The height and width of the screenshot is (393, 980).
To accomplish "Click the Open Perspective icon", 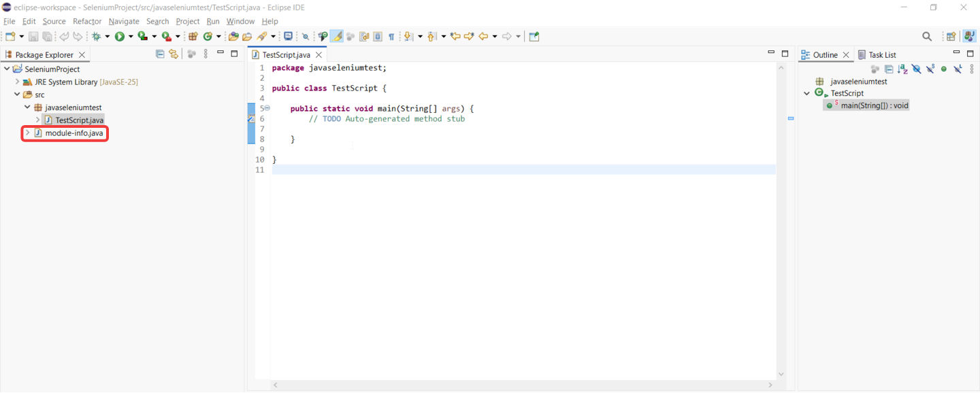I will pos(951,37).
